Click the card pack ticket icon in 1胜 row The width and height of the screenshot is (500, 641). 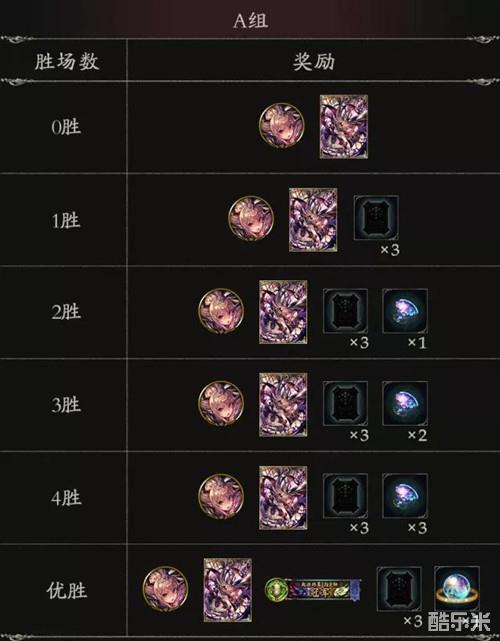coord(376,217)
